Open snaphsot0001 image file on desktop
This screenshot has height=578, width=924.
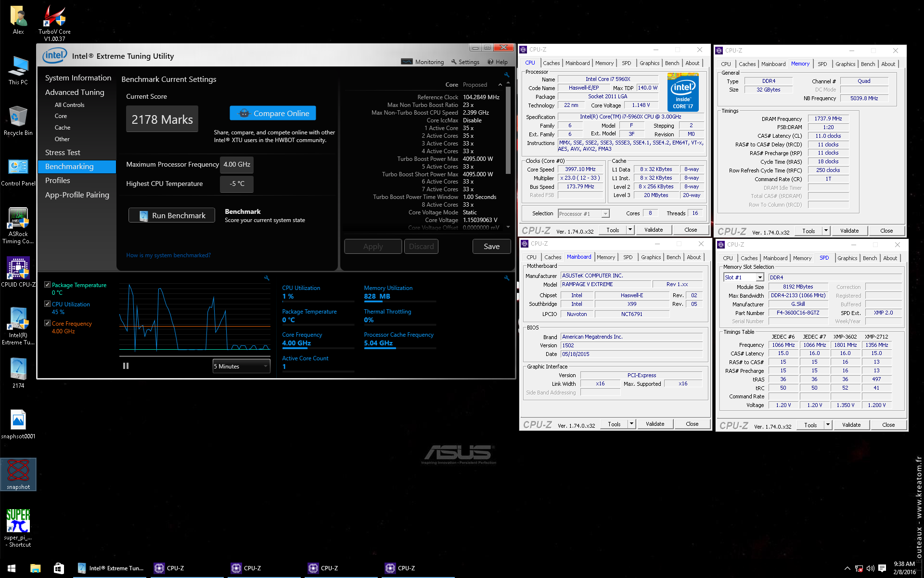(x=18, y=424)
